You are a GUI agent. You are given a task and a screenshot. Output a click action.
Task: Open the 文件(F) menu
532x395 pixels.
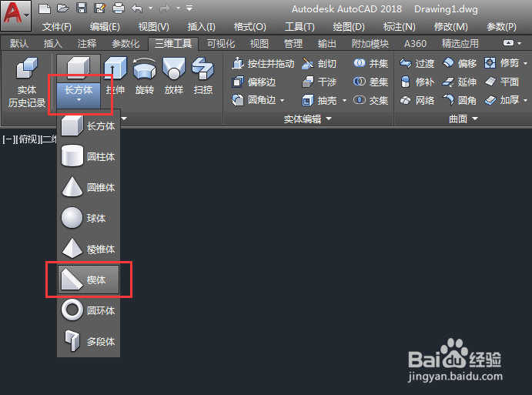(x=57, y=27)
